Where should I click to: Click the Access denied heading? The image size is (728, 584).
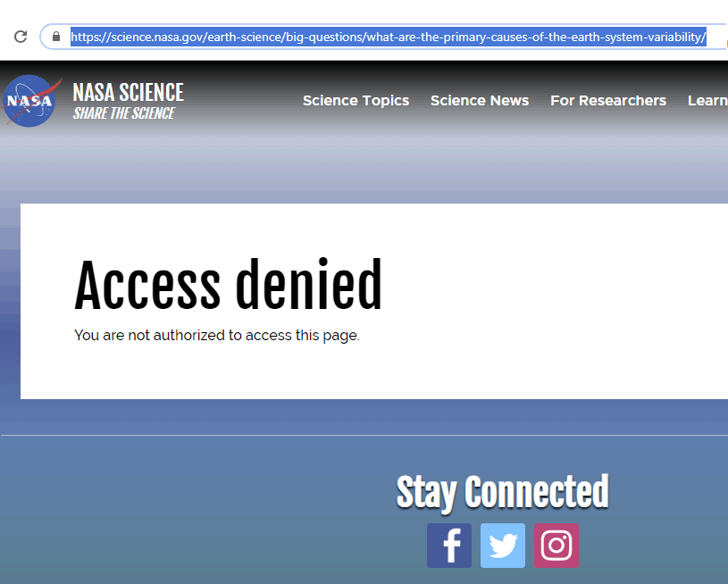tap(228, 285)
